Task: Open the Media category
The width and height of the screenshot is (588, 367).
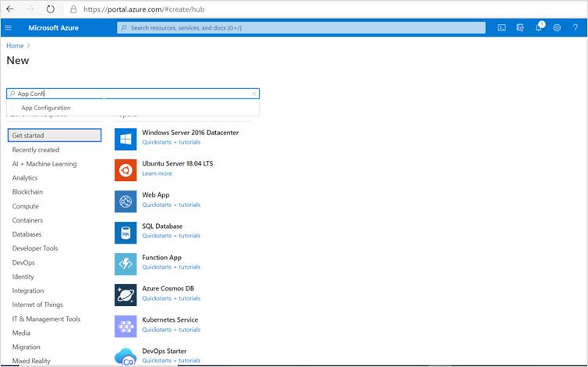Action: pos(21,333)
